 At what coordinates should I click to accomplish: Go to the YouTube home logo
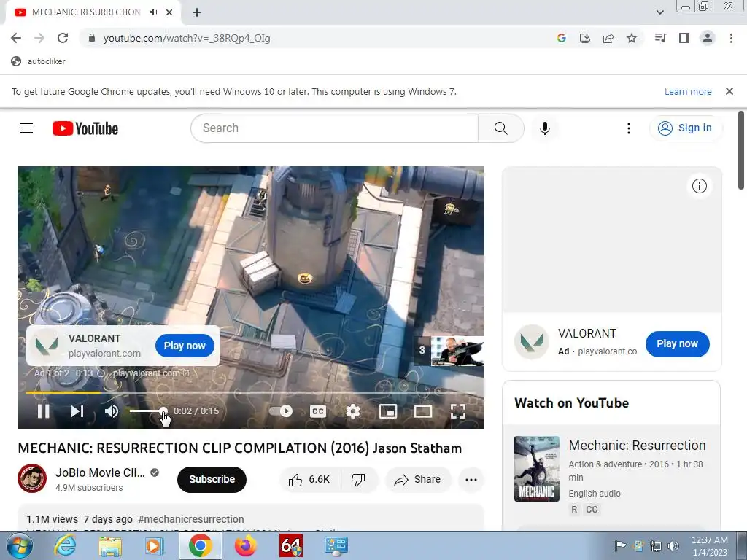click(x=85, y=128)
